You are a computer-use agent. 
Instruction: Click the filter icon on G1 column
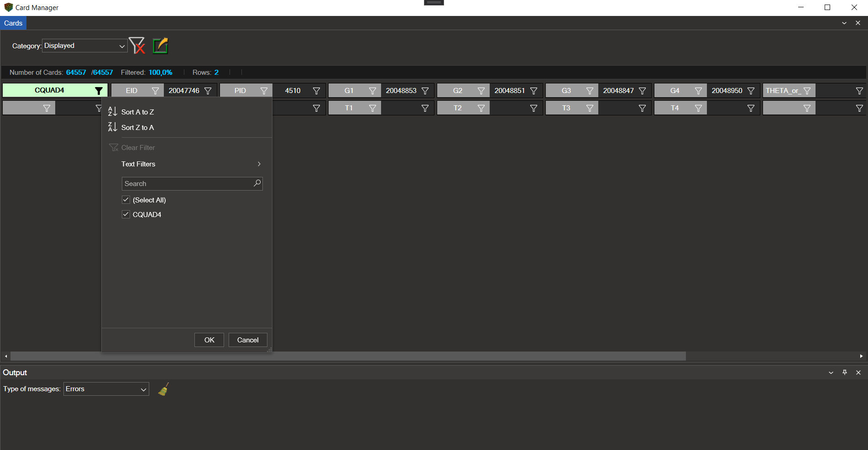tap(372, 91)
